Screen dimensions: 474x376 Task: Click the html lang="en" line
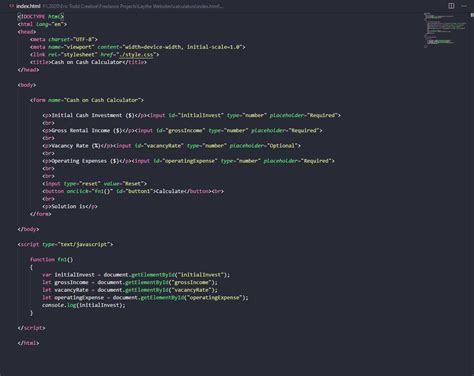pos(42,24)
